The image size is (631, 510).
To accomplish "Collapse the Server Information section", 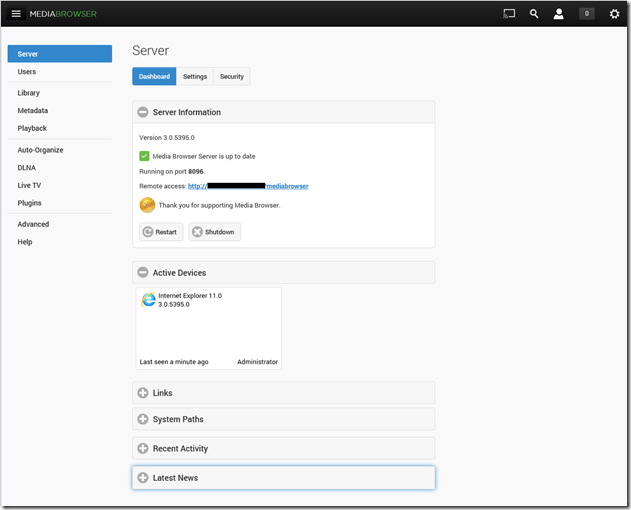I will point(143,112).
